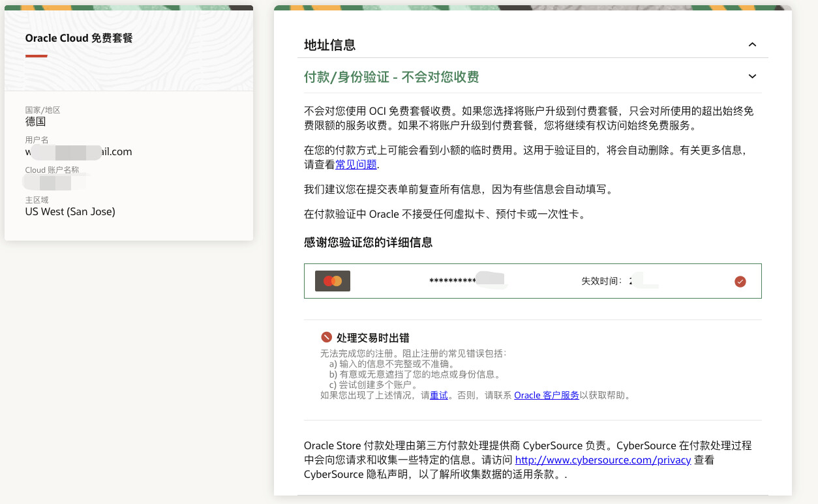Viewport: 818px width, 504px height.
Task: Visit the cybersource.com/privacy link
Action: (x=603, y=460)
